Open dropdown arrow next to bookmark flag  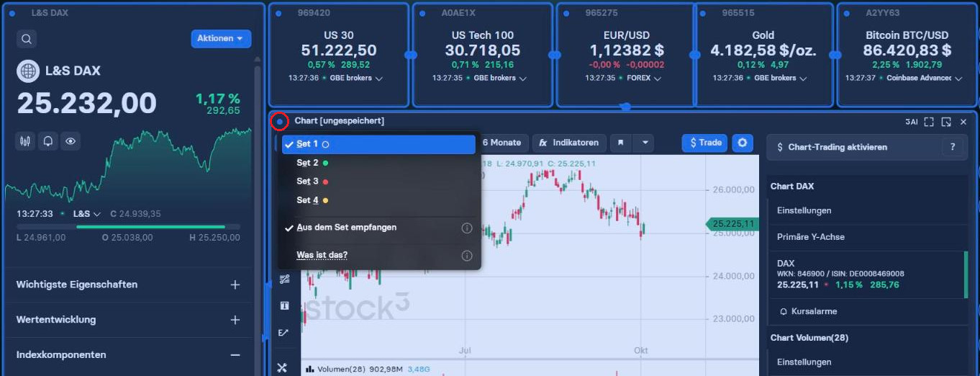click(x=645, y=143)
